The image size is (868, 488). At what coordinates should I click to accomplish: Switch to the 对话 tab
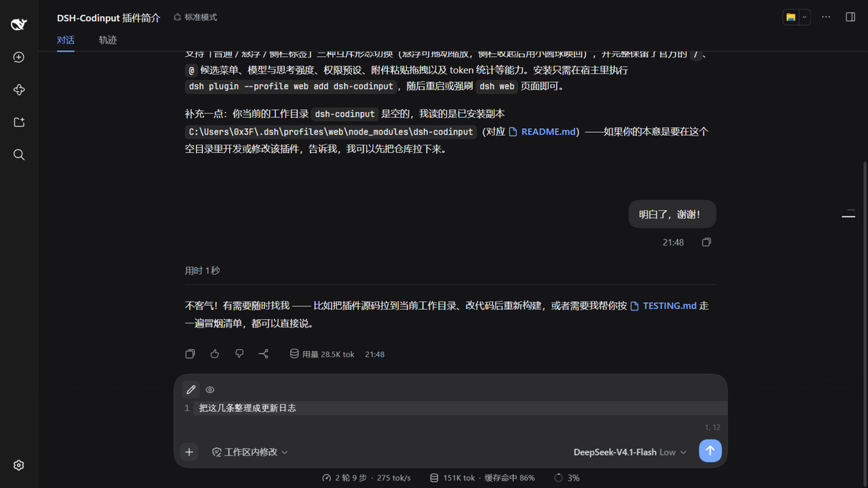pos(66,40)
